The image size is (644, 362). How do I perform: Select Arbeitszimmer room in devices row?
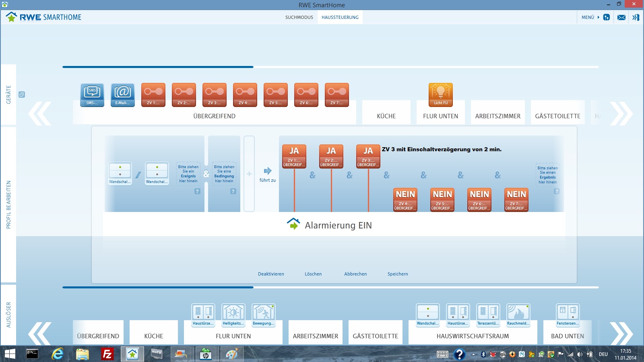point(498,112)
